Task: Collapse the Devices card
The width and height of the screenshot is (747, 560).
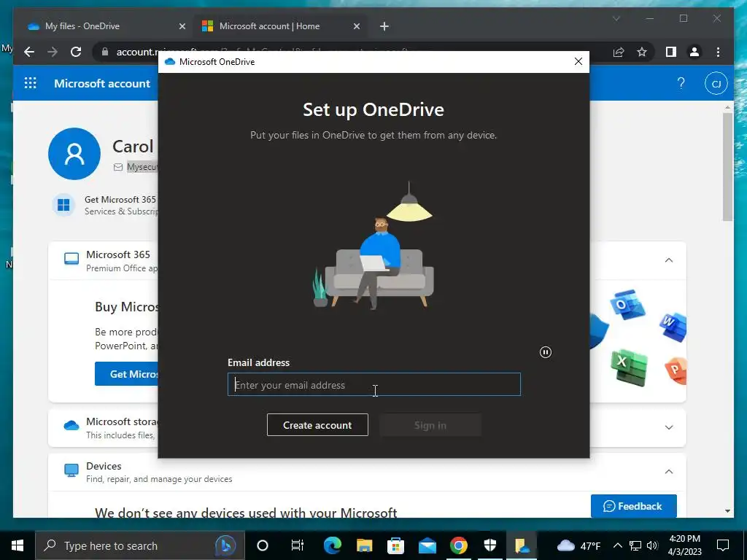Action: coord(669,472)
